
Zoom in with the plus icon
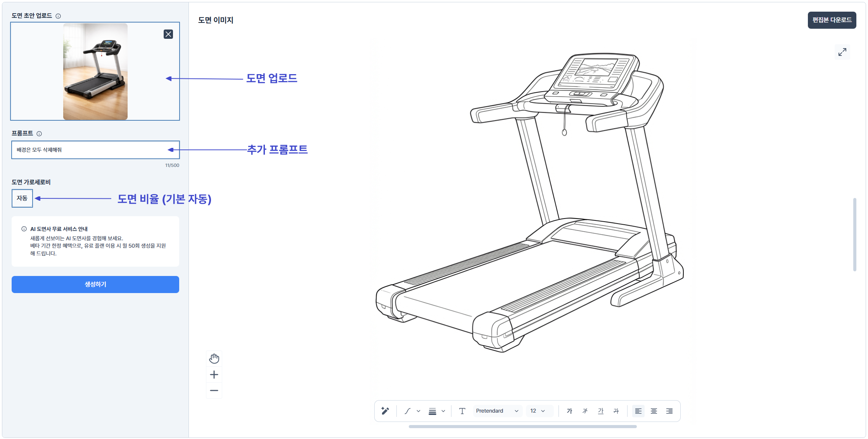click(x=214, y=375)
